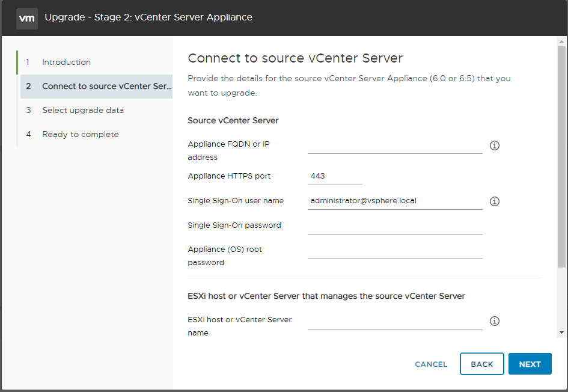This screenshot has width=568, height=392.
Task: Click the BACK button
Action: pyautogui.click(x=481, y=364)
